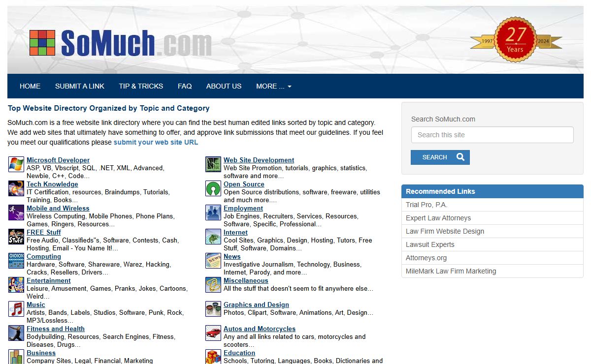Image resolution: width=591 pixels, height=364 pixels.
Task: Click the Fitness and Health icon
Action: [x=16, y=333]
